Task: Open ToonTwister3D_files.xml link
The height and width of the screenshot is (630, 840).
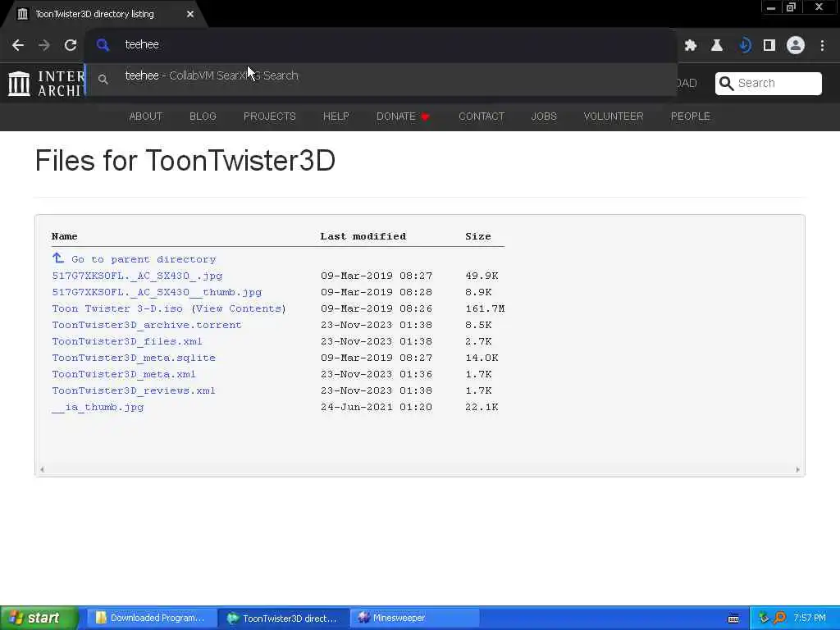Action: 127,341
